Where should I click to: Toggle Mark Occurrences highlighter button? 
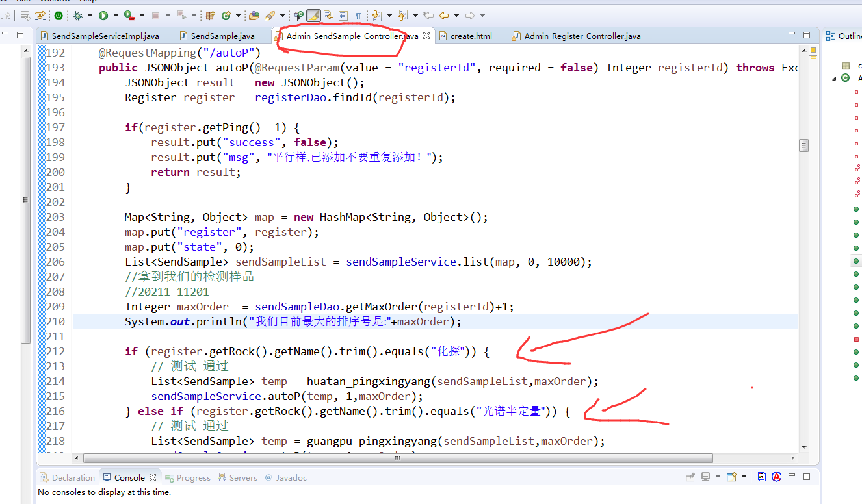pos(313,15)
